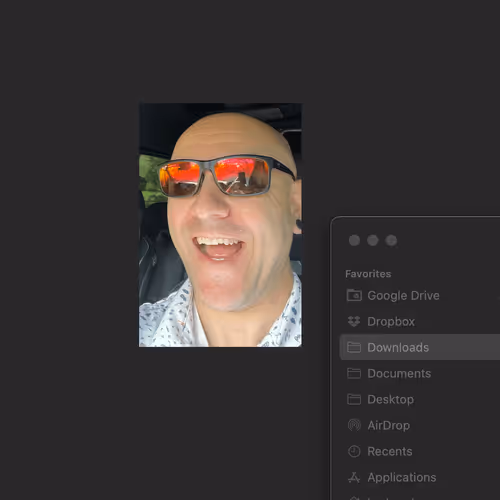Click the Favorites section header
The image size is (500, 500).
(x=368, y=274)
